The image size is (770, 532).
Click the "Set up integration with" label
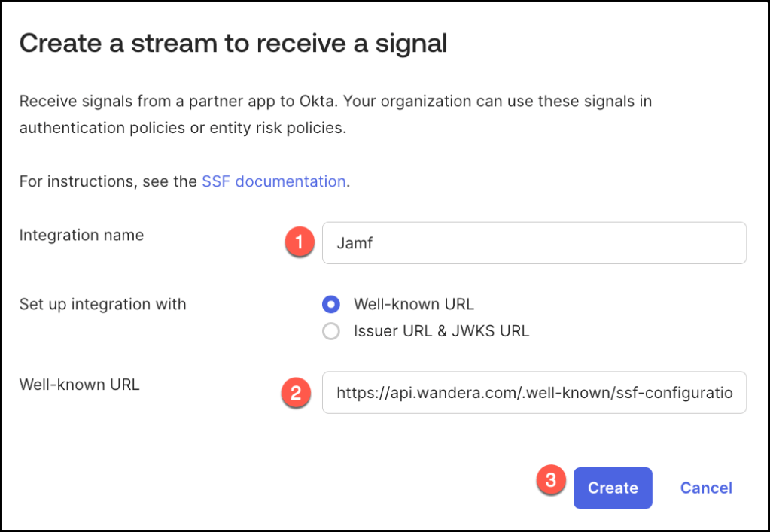click(x=102, y=305)
